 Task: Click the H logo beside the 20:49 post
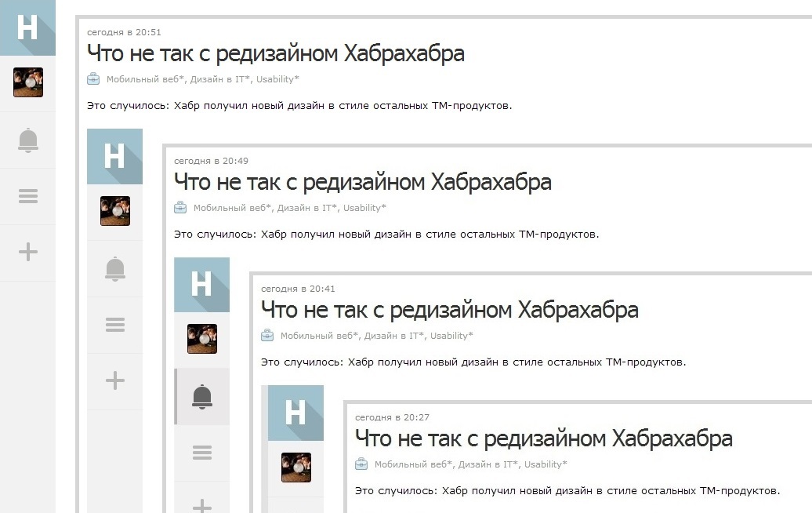tap(114, 157)
